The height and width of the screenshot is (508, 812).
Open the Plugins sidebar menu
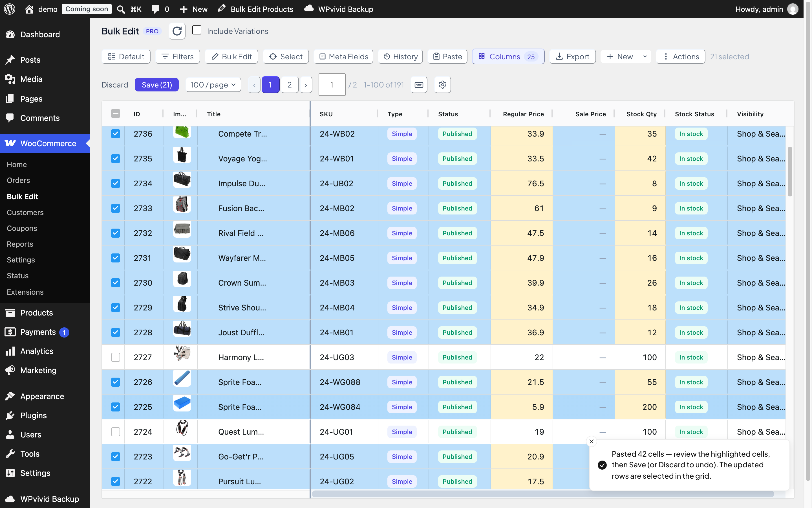coord(45,415)
